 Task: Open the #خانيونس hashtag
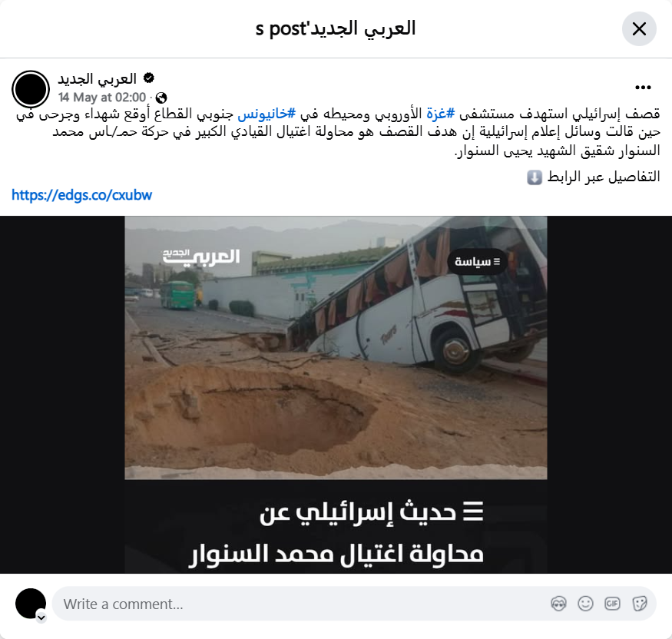(x=266, y=114)
